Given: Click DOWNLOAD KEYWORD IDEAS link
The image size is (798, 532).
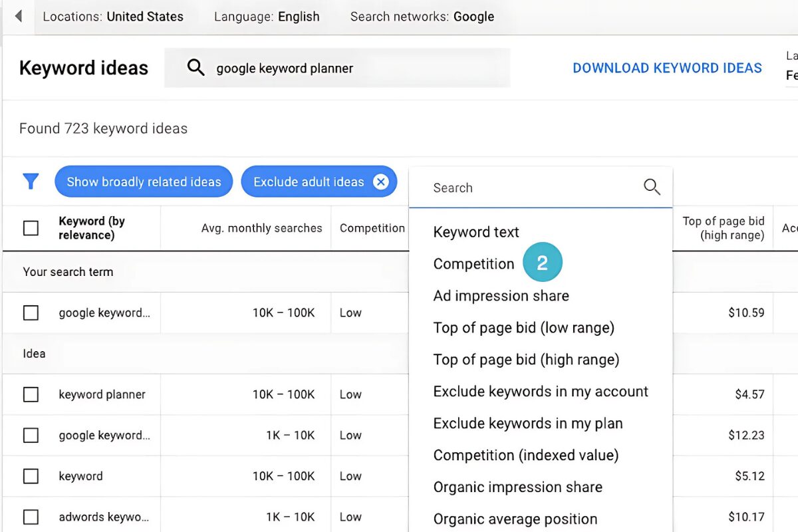Looking at the screenshot, I should (x=667, y=68).
